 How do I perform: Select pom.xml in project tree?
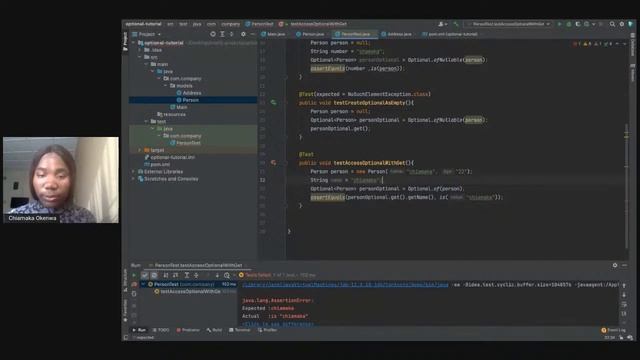(x=157, y=164)
